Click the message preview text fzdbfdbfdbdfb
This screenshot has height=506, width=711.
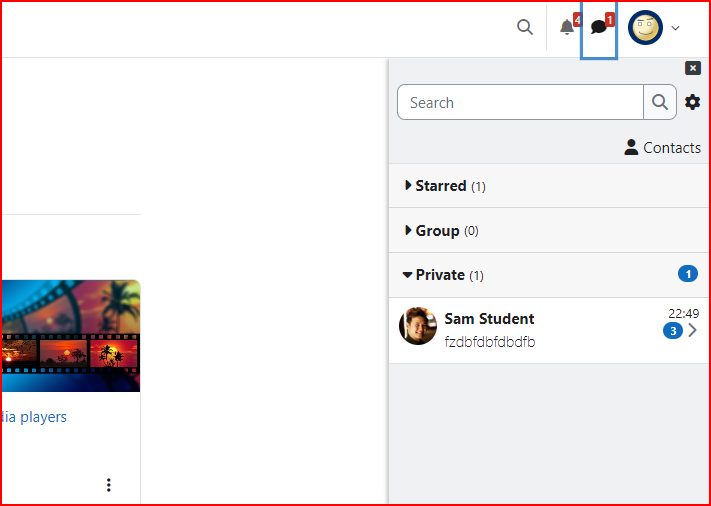pyautogui.click(x=490, y=342)
